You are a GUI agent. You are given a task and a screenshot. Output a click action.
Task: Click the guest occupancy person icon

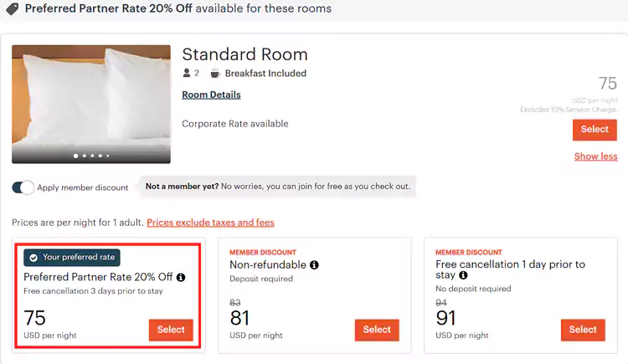[x=188, y=74]
